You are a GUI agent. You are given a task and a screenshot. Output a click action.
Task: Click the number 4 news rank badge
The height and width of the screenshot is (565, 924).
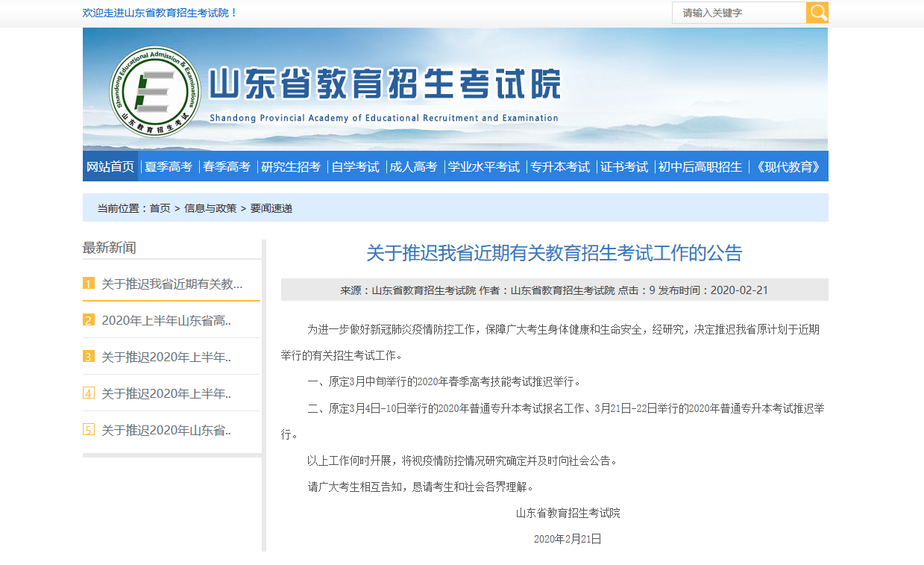coord(89,393)
